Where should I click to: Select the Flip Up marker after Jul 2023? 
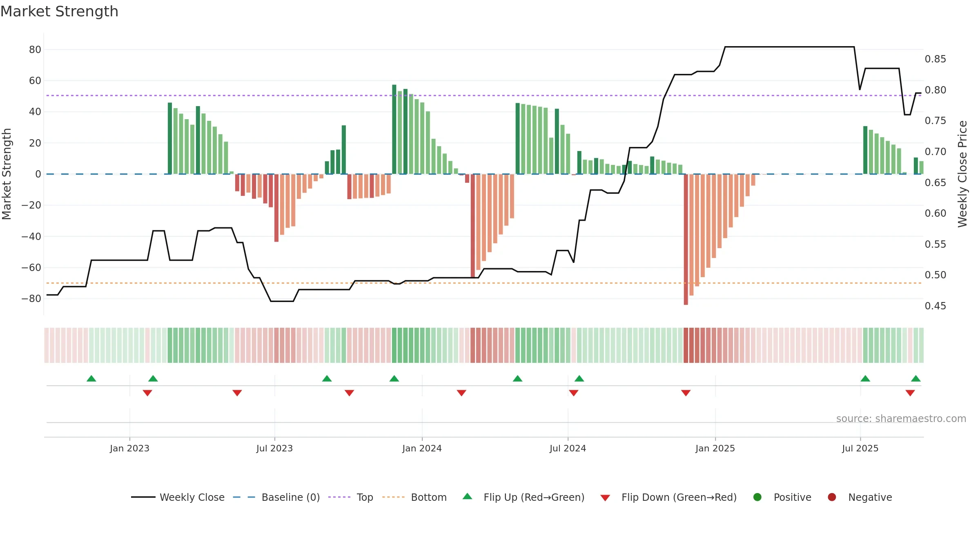click(x=327, y=378)
